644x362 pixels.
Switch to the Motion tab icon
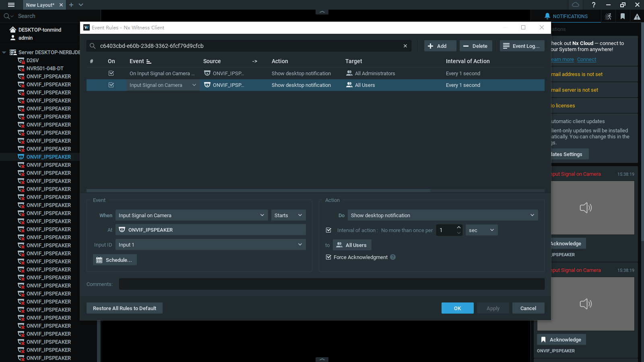[x=608, y=16]
